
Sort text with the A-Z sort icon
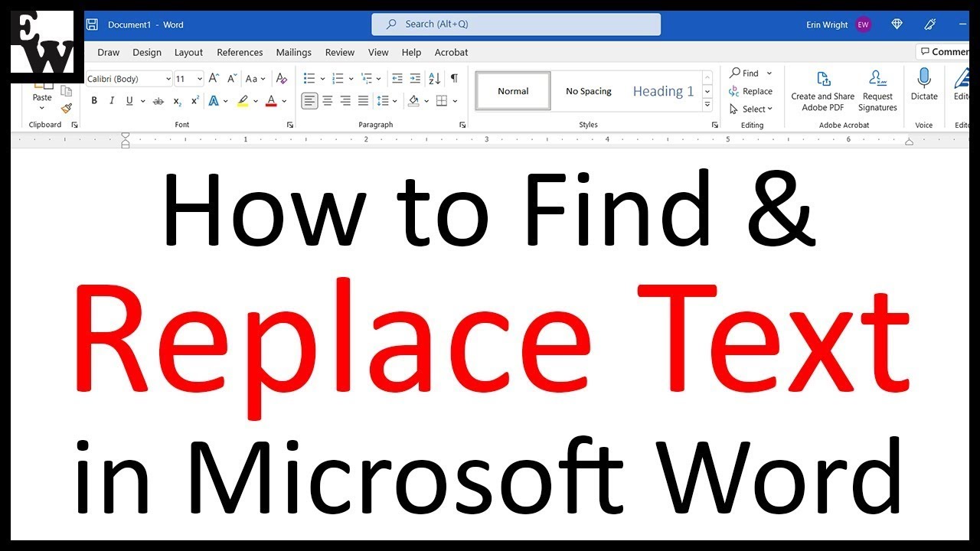pos(434,79)
